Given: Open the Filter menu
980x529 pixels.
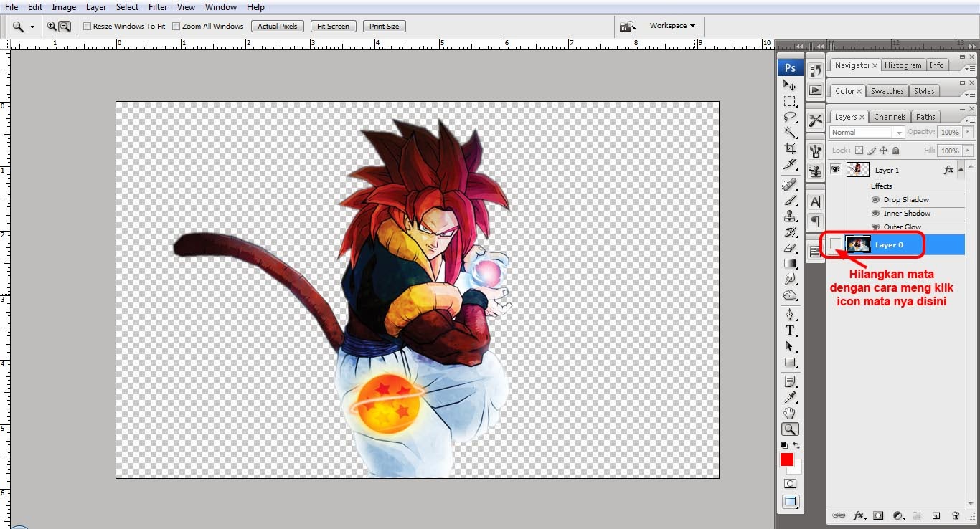Looking at the screenshot, I should 158,7.
